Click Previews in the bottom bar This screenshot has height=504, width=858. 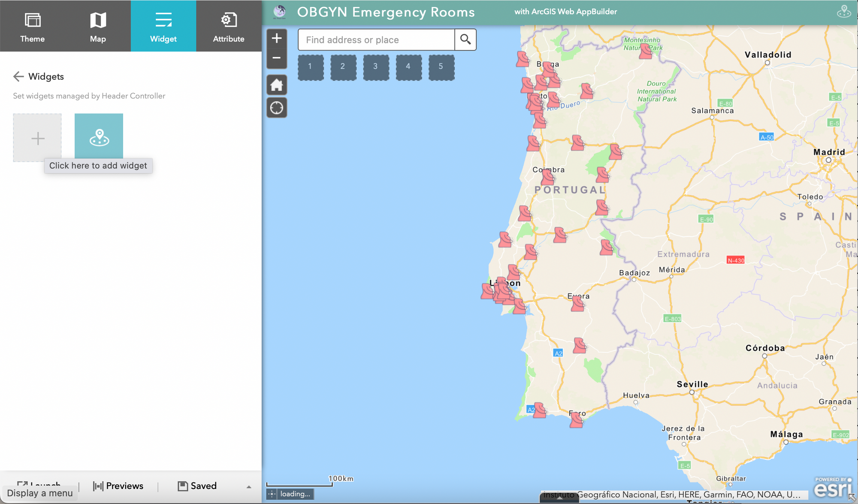118,486
